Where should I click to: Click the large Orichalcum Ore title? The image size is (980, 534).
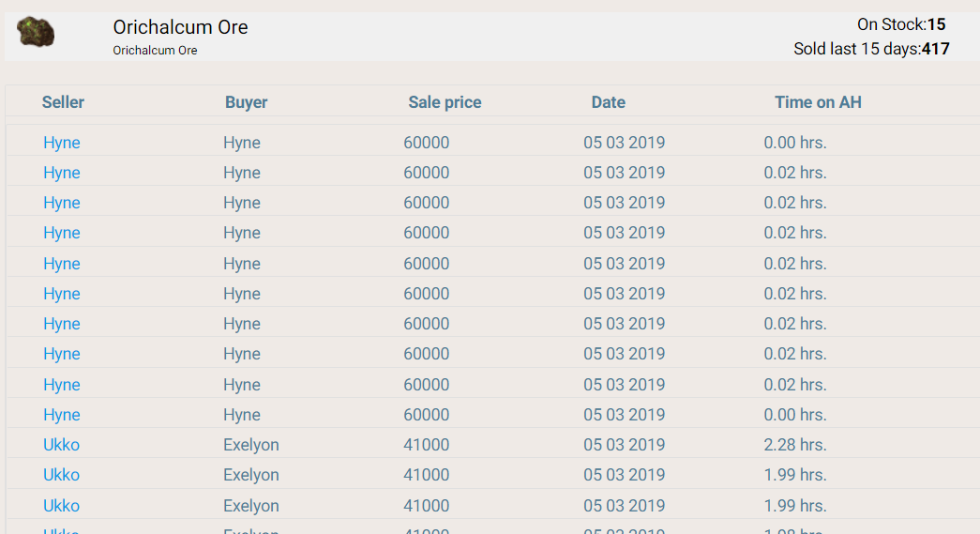click(180, 27)
